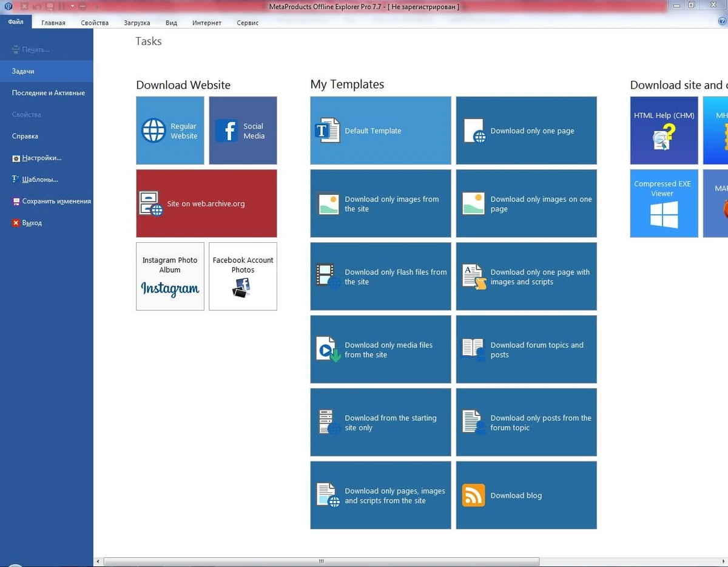The height and width of the screenshot is (567, 728).
Task: Choose Download only posts from forum topic
Action: [526, 422]
